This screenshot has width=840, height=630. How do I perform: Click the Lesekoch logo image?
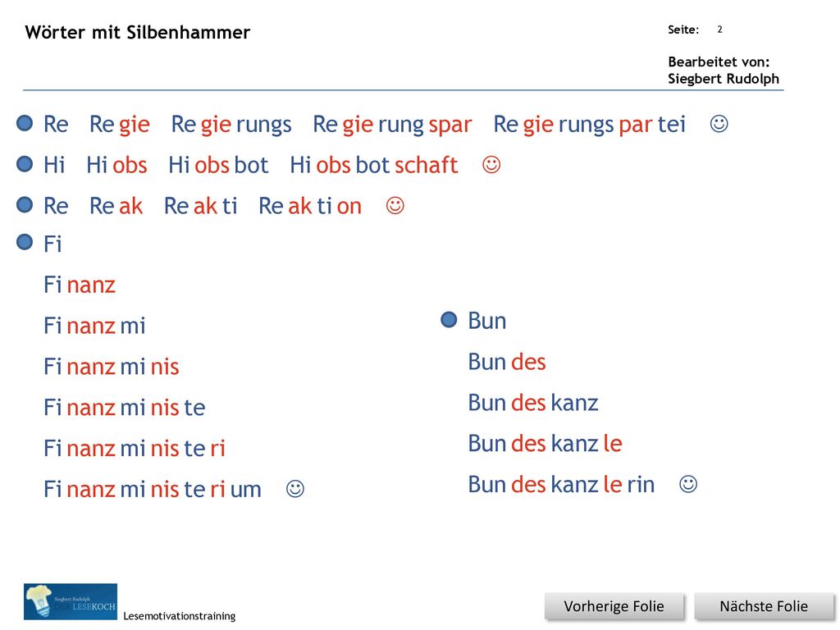click(71, 601)
